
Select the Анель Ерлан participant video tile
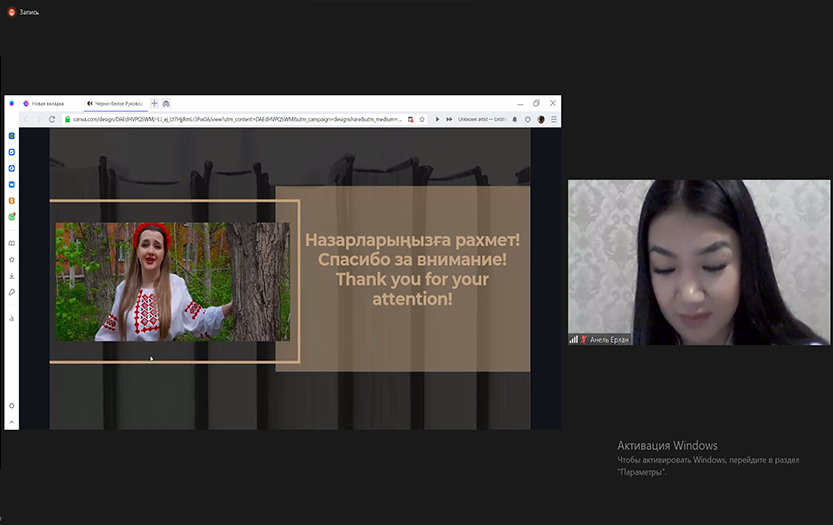(x=699, y=262)
